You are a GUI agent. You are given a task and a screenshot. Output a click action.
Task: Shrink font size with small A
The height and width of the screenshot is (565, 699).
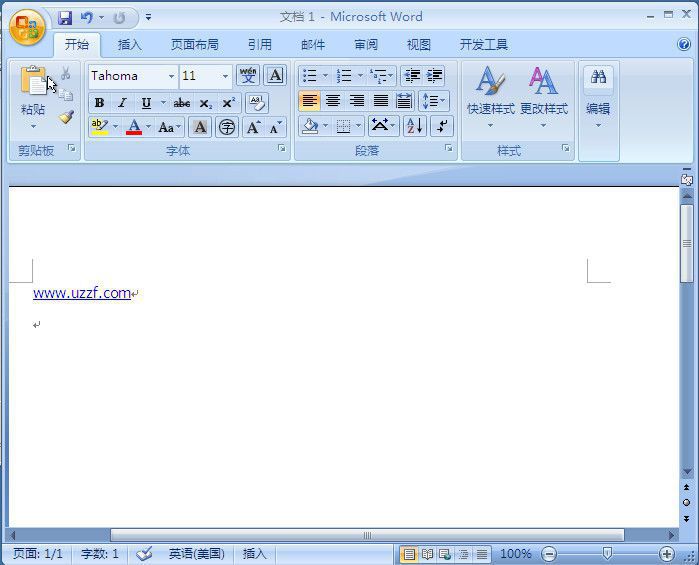pyautogui.click(x=275, y=128)
